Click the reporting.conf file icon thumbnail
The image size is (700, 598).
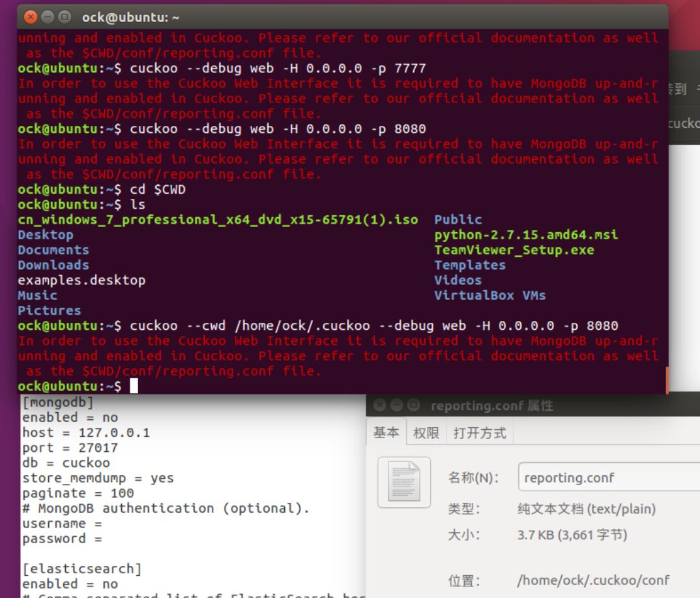pos(404,483)
